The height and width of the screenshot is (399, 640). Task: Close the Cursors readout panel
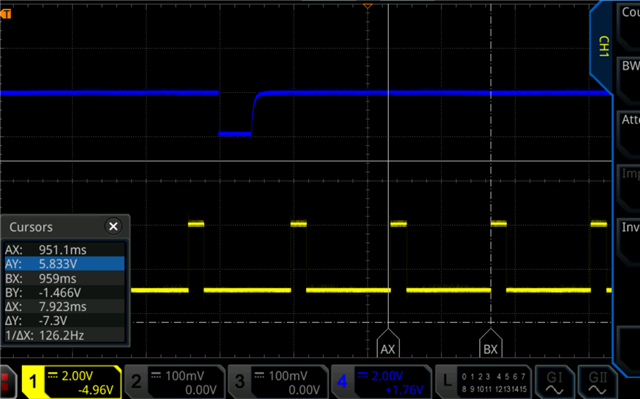coord(113,226)
